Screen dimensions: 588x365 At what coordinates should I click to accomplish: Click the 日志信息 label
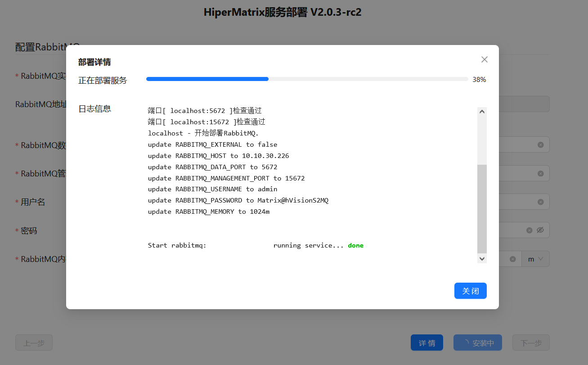point(94,108)
